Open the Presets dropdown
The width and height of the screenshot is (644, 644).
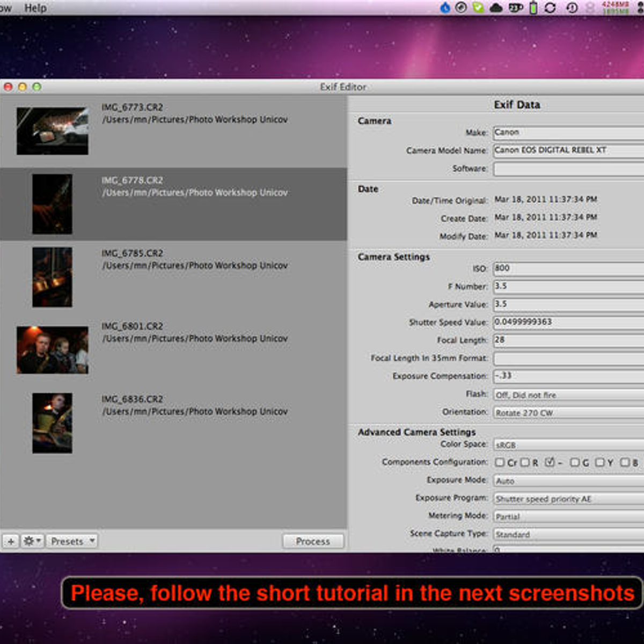[x=71, y=541]
